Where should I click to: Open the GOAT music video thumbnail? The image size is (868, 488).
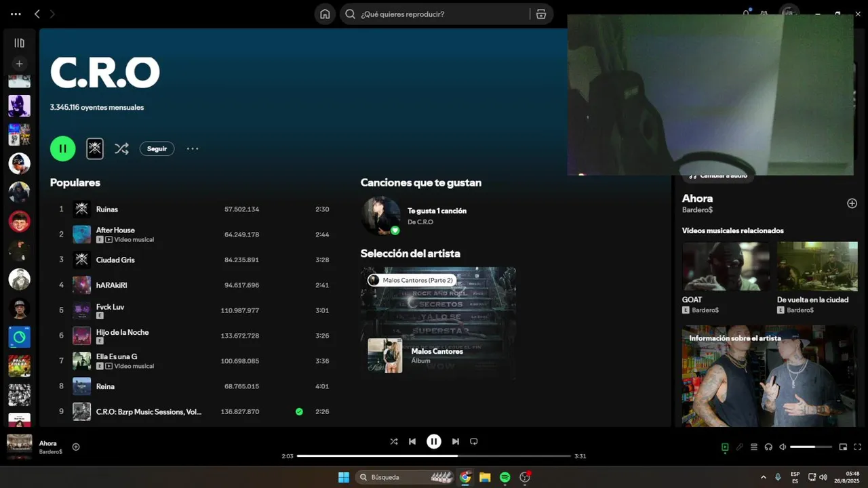pyautogui.click(x=726, y=266)
